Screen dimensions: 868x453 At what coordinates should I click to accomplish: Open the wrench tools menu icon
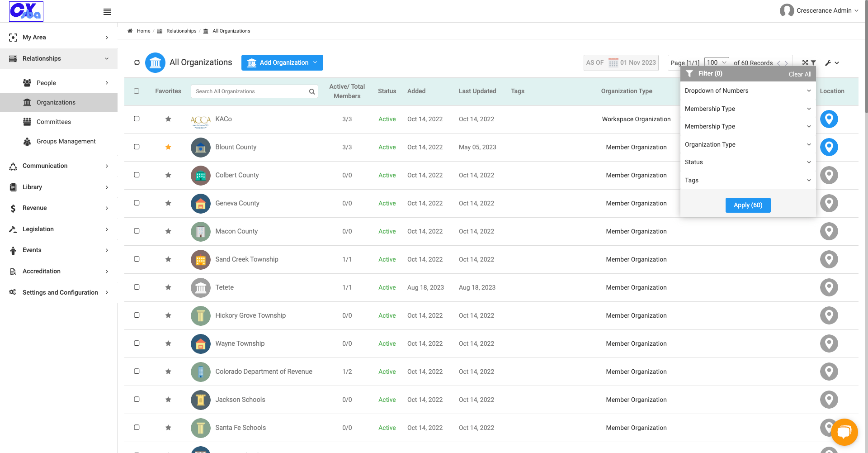(x=828, y=63)
